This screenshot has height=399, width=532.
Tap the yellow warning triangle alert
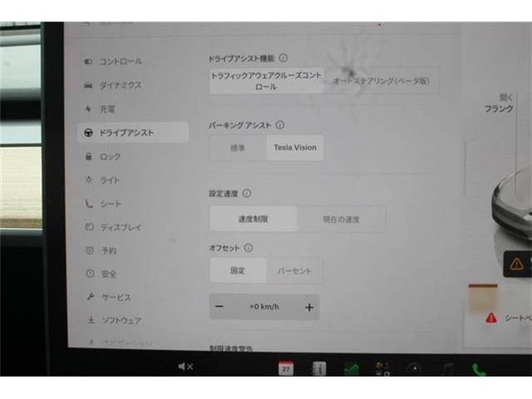point(516,264)
